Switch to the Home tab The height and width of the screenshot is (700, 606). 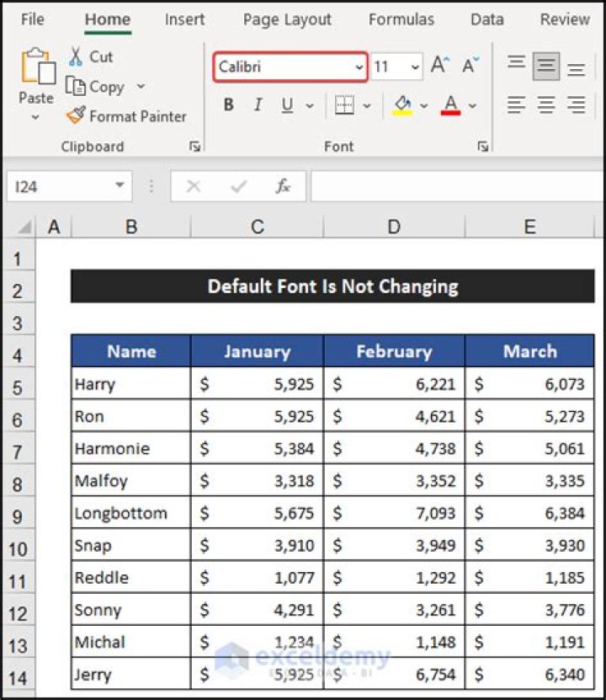pos(108,19)
